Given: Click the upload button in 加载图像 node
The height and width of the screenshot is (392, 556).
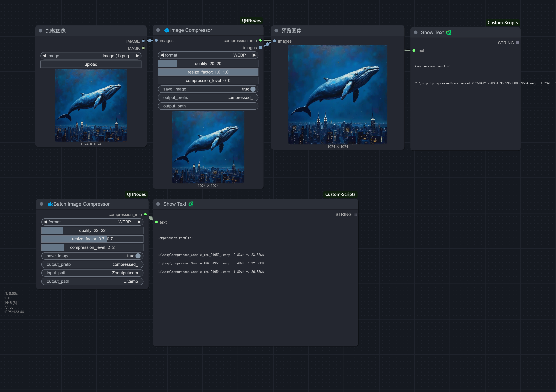Looking at the screenshot, I should click(x=91, y=64).
